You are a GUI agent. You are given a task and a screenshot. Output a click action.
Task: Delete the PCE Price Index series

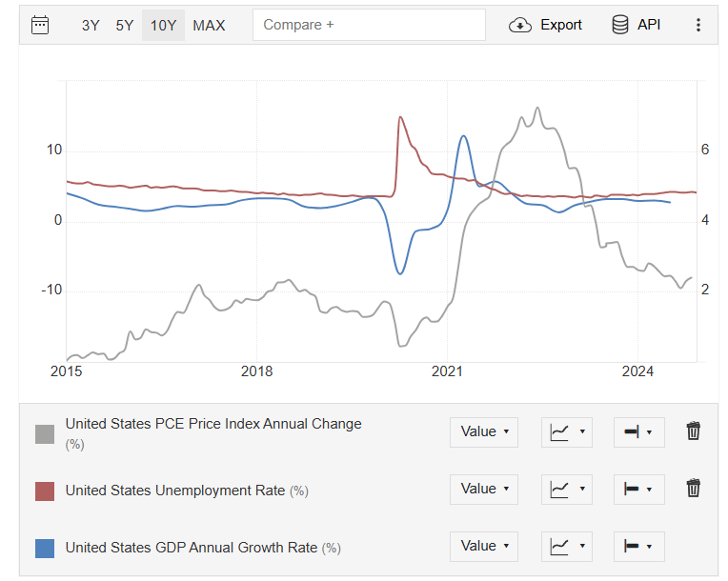click(x=693, y=431)
